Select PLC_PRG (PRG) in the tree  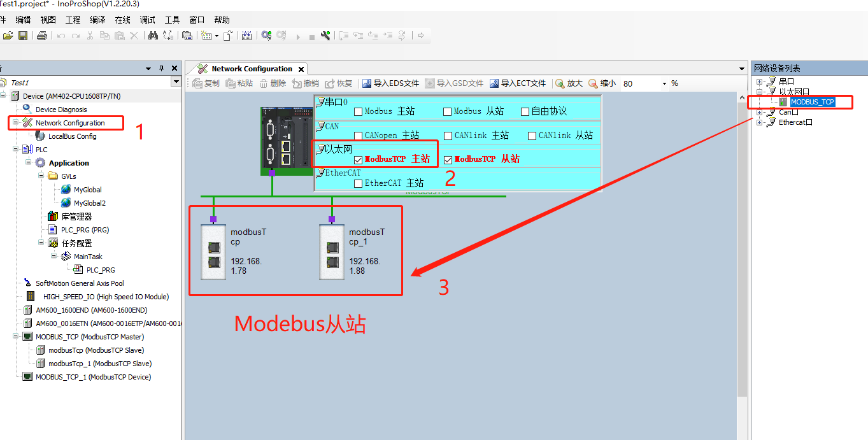[85, 230]
